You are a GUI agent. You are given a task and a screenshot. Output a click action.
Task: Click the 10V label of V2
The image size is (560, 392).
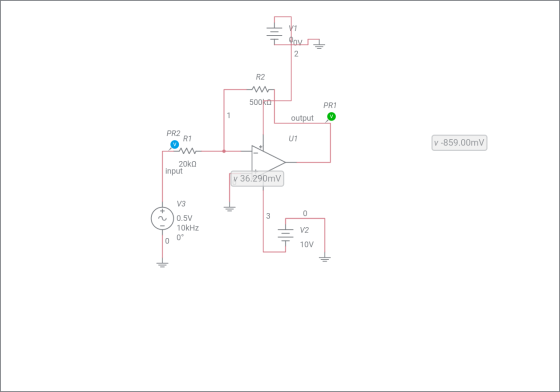[307, 245]
